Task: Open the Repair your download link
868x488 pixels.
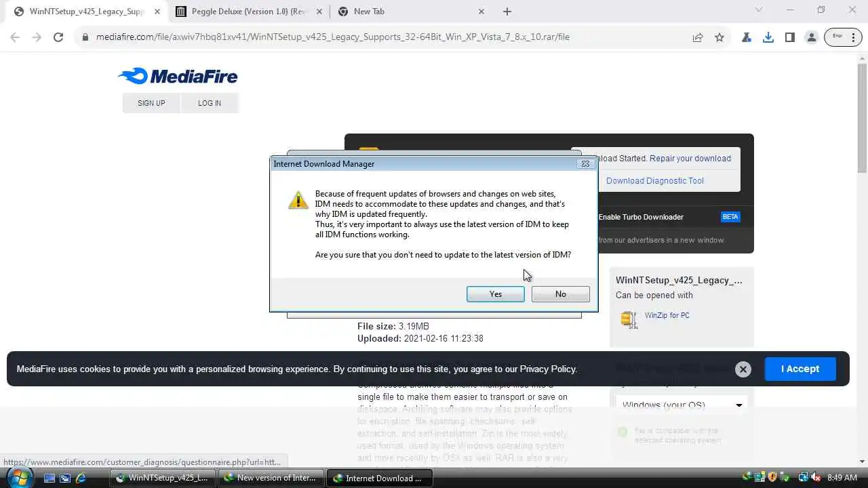Action: (x=690, y=158)
